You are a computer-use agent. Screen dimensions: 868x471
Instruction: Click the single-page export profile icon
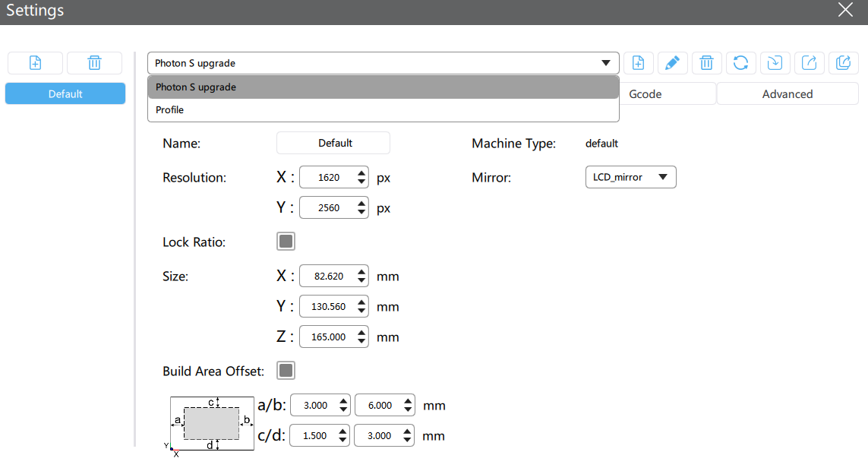809,63
